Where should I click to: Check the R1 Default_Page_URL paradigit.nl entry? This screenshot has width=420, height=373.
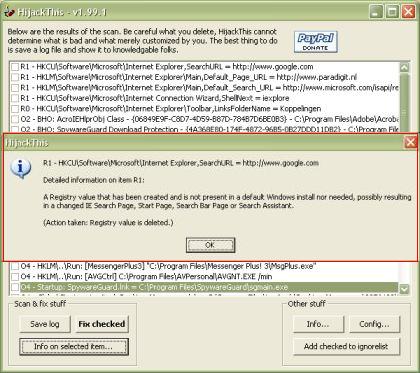click(x=15, y=77)
